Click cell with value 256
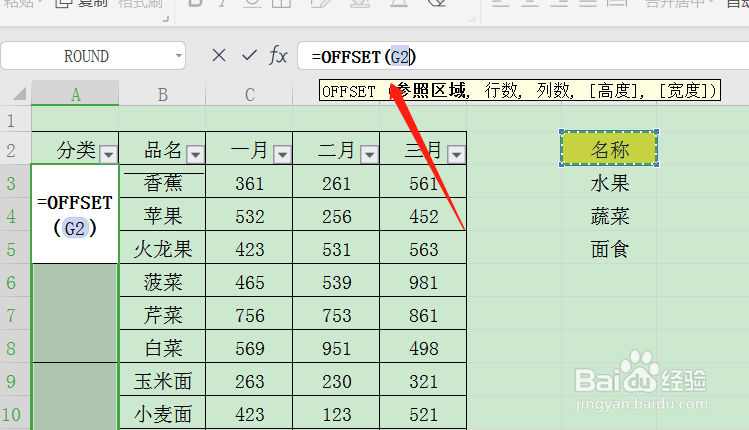749x430 pixels. click(x=336, y=215)
